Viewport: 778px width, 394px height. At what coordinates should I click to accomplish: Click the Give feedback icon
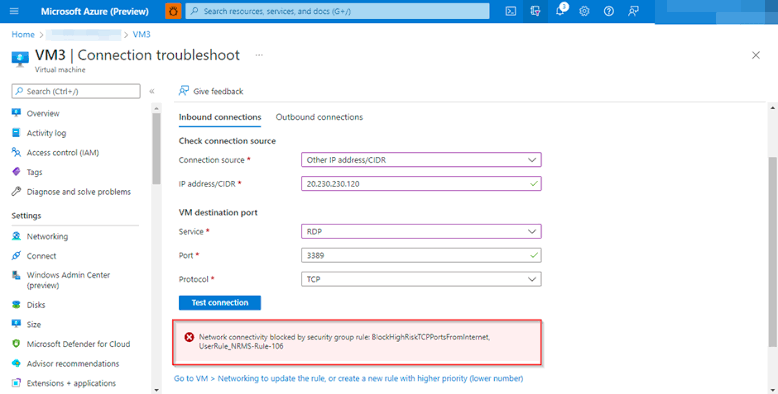(x=184, y=91)
